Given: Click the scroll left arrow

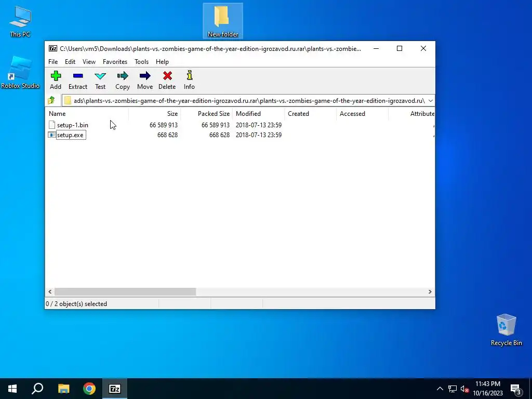Looking at the screenshot, I should (50, 292).
